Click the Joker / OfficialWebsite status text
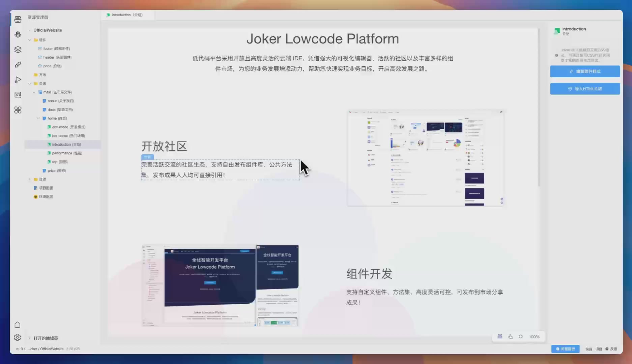The width and height of the screenshot is (632, 364). (46, 349)
